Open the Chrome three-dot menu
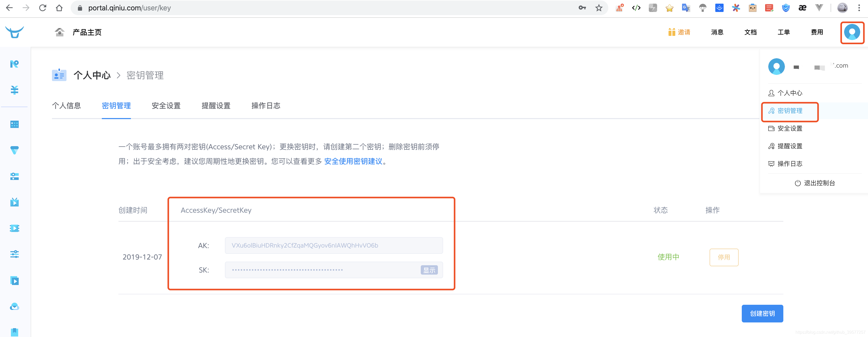This screenshot has width=868, height=337. 859,8
